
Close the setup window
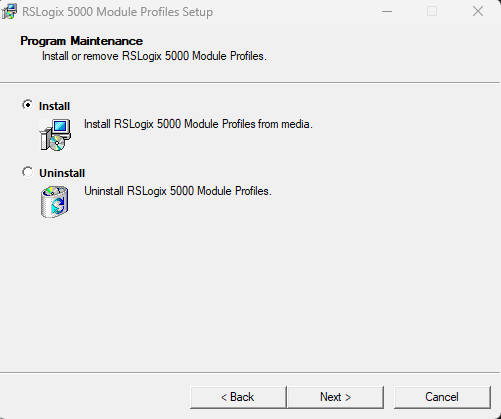478,11
